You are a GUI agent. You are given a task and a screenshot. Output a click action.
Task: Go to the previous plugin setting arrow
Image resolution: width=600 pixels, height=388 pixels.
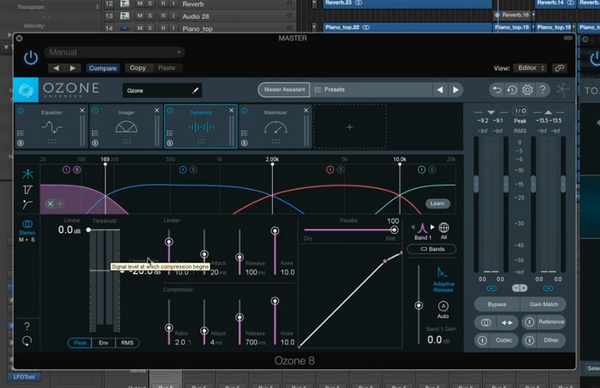point(56,68)
